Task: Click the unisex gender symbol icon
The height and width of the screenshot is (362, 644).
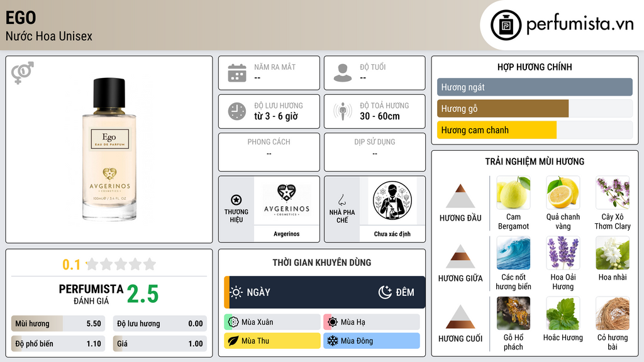Action: (23, 73)
